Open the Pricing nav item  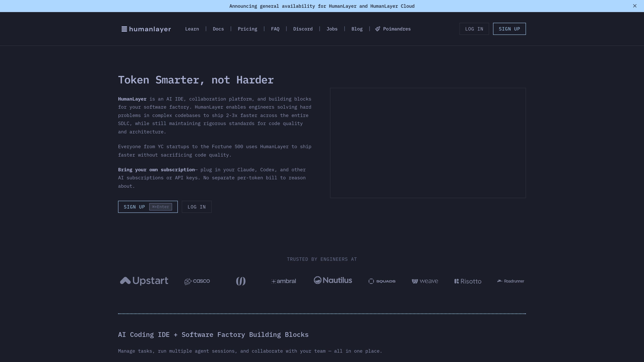click(247, 29)
